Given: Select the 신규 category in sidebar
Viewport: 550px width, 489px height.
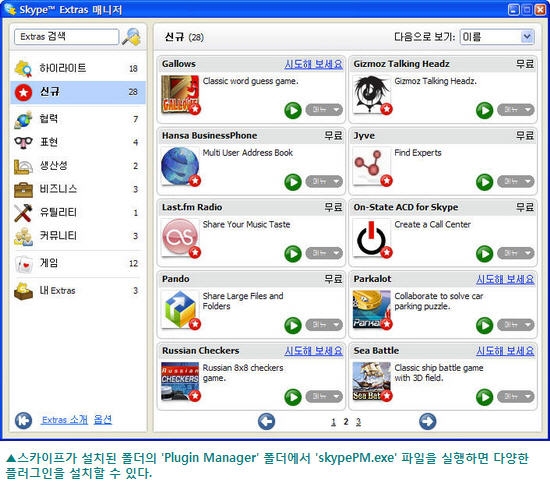Looking at the screenshot, I should click(x=78, y=92).
